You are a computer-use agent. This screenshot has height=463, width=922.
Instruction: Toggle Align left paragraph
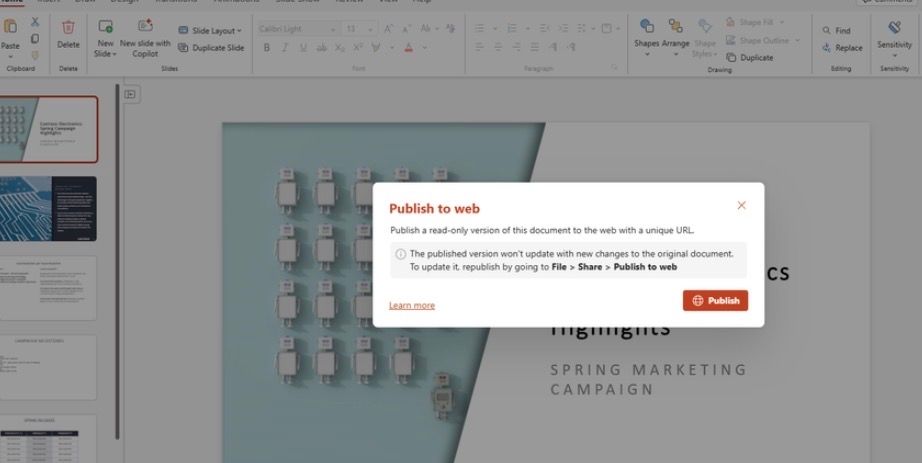click(x=480, y=47)
